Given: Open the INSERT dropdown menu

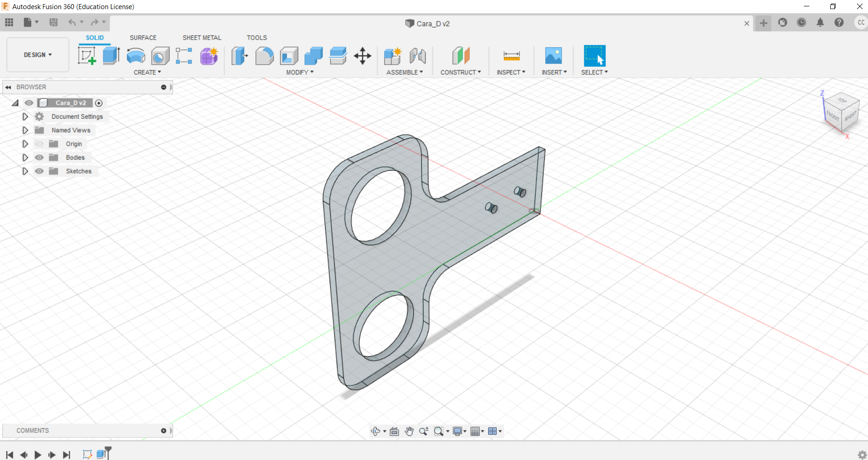Looking at the screenshot, I should (x=554, y=72).
